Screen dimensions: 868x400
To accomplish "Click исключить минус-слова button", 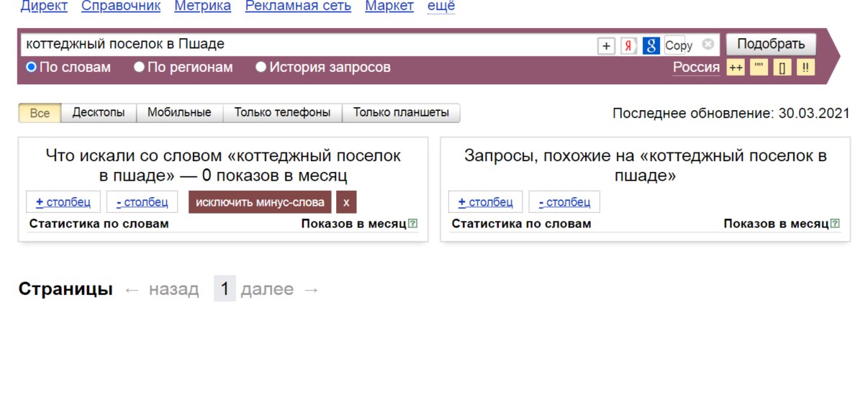I will pyautogui.click(x=260, y=202).
